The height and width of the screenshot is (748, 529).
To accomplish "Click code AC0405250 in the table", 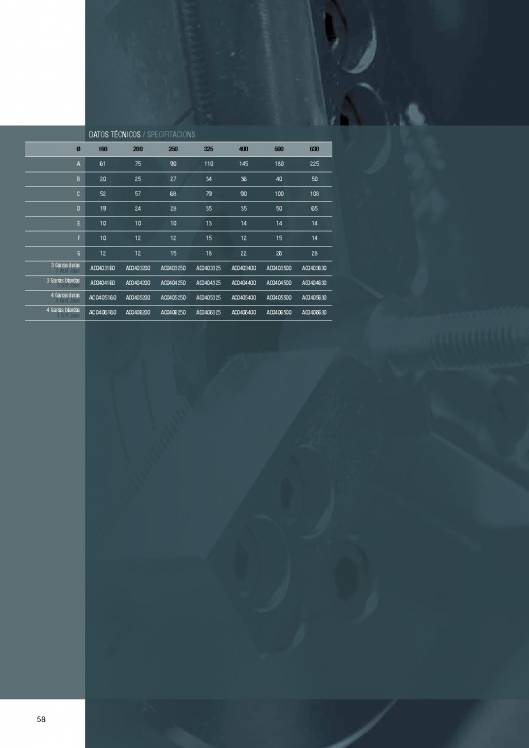I will pyautogui.click(x=173, y=298).
